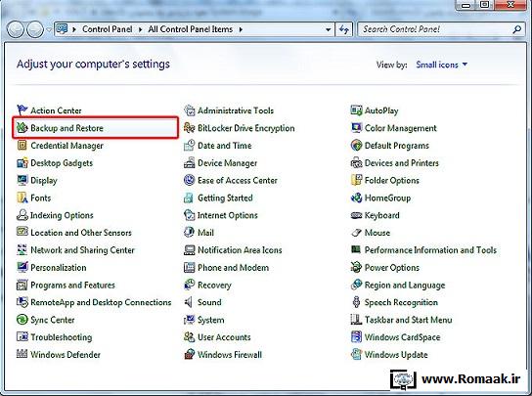
Task: Go back with the Back button
Action: 16,29
